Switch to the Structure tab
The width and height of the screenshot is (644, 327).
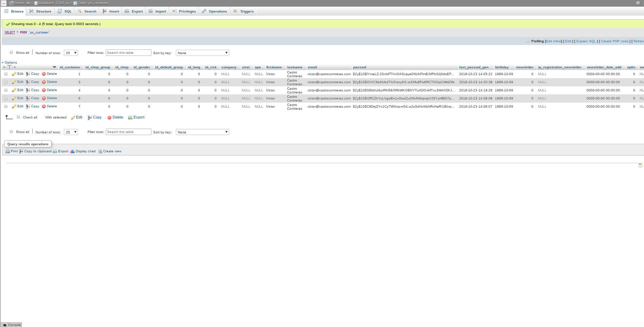tap(44, 11)
